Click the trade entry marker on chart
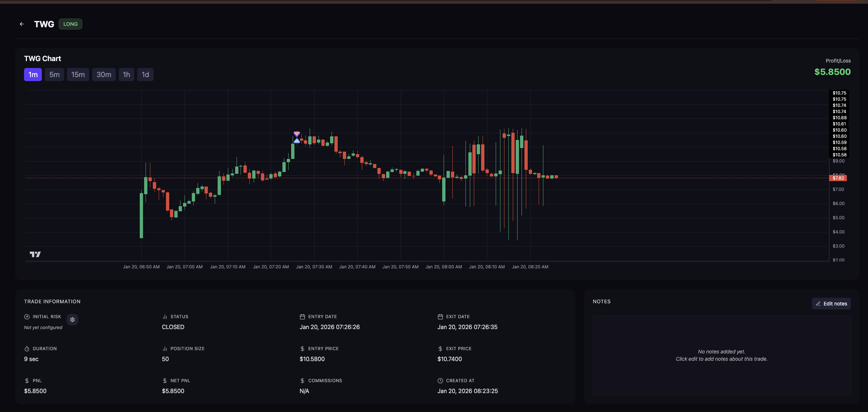868x412 pixels. pos(297,140)
